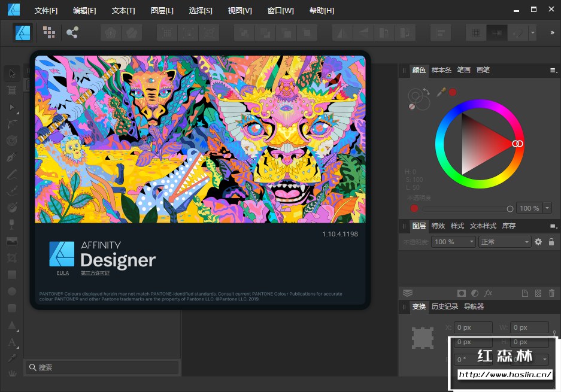Select the Rounded Rectangle tool
This screenshot has height=392, width=561.
point(12,308)
